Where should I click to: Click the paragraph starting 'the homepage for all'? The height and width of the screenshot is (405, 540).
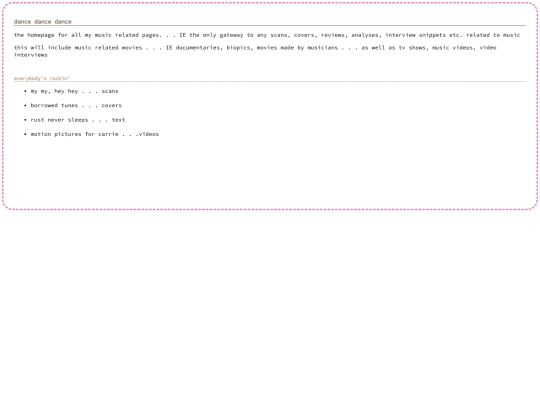(x=267, y=35)
